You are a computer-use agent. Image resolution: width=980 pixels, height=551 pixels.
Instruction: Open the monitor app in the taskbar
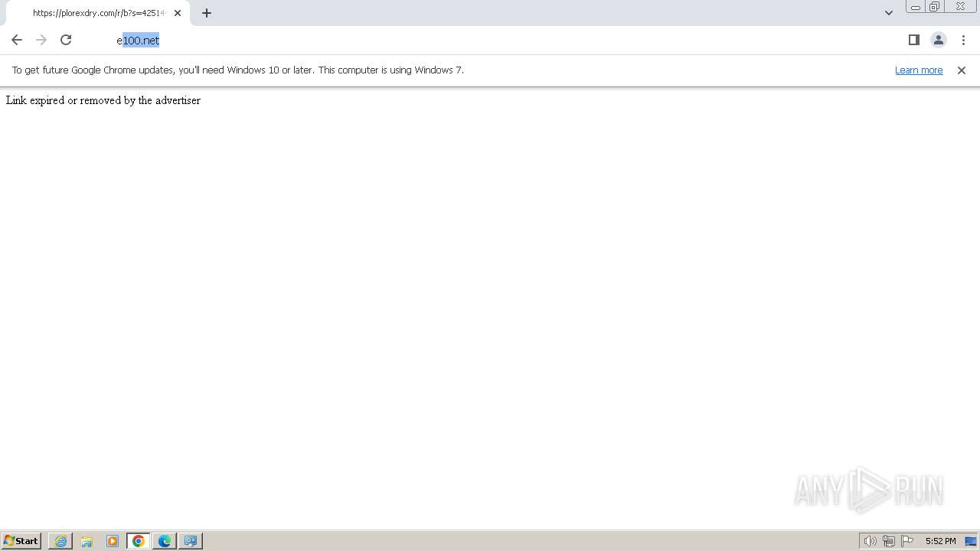(x=191, y=541)
